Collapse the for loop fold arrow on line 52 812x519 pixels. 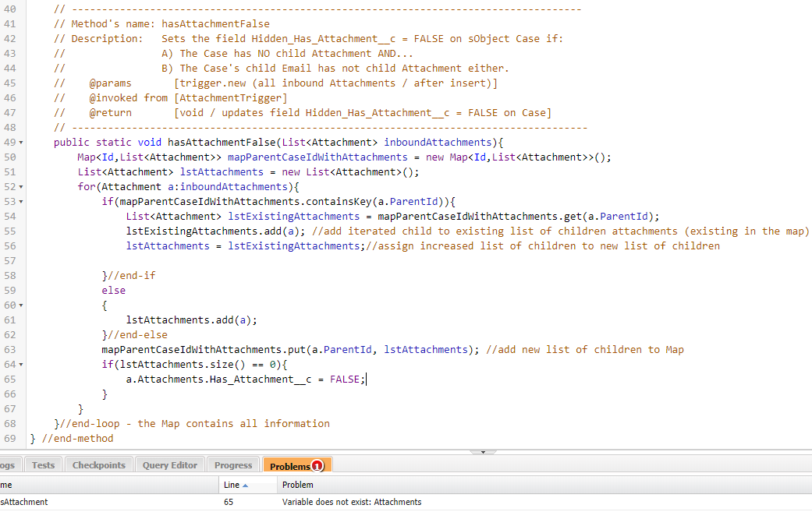(x=20, y=187)
